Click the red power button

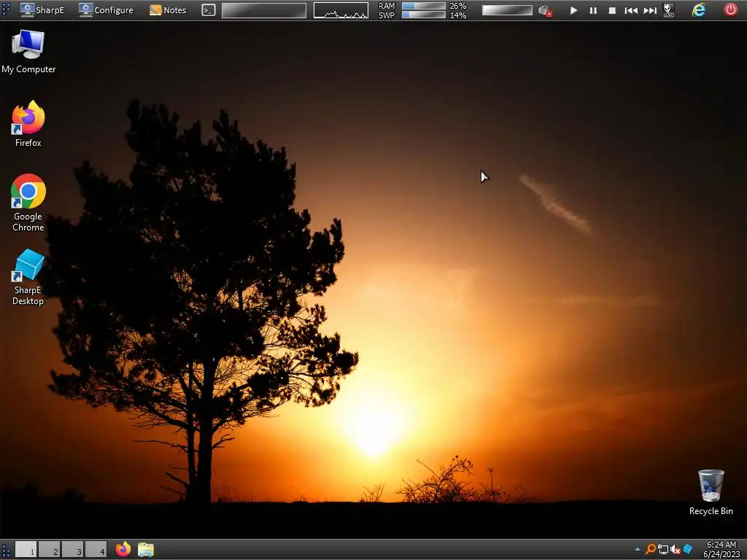tap(730, 9)
